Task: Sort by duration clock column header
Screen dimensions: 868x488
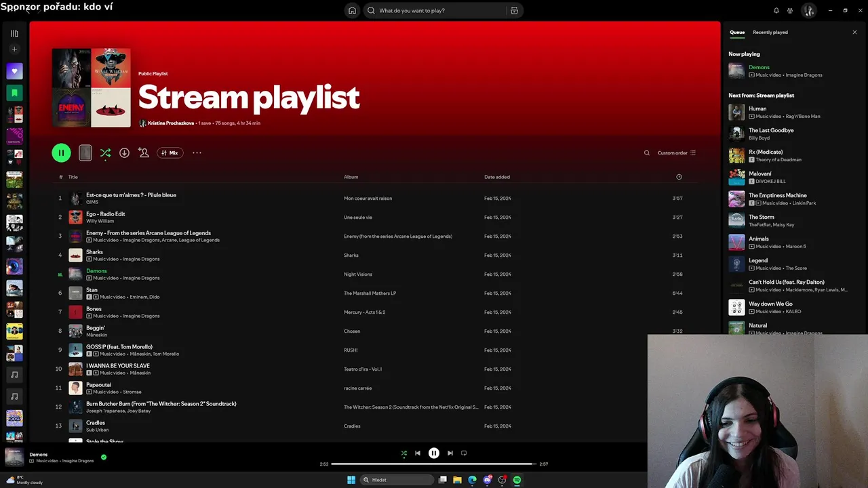Action: [x=679, y=177]
